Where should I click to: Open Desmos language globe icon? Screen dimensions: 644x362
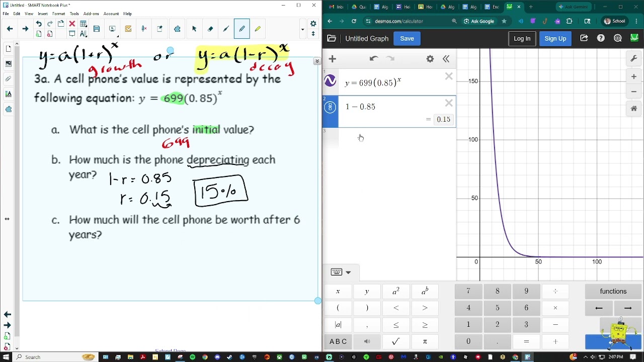click(x=617, y=38)
